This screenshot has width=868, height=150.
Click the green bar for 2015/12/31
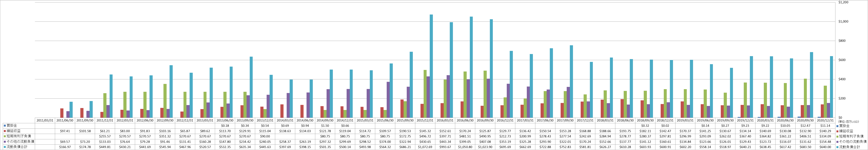coord(425,94)
